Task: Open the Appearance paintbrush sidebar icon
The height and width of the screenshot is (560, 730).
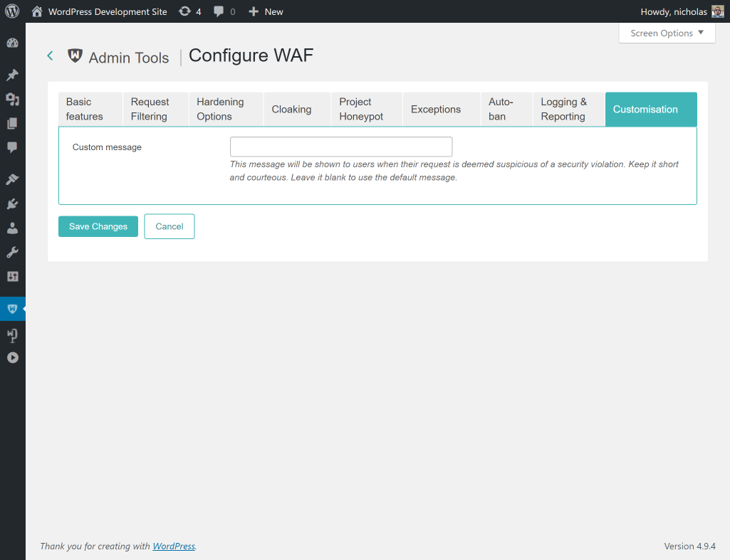Action: pyautogui.click(x=13, y=179)
